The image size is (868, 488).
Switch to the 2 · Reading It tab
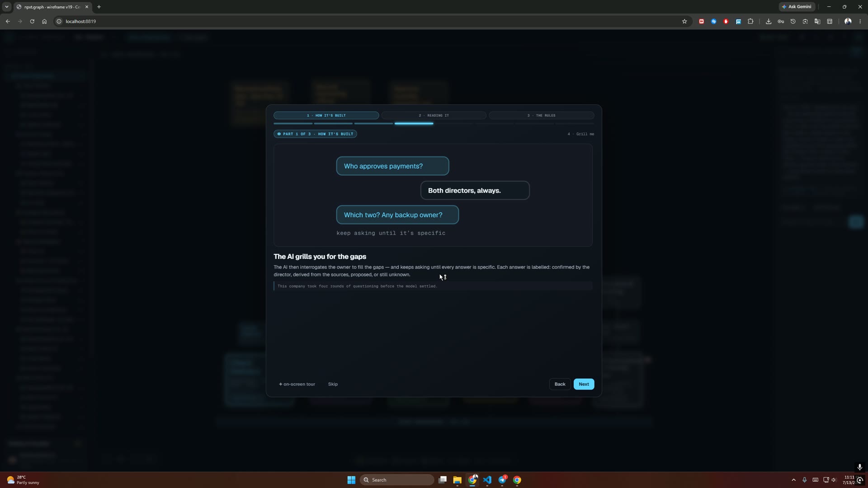click(x=434, y=115)
